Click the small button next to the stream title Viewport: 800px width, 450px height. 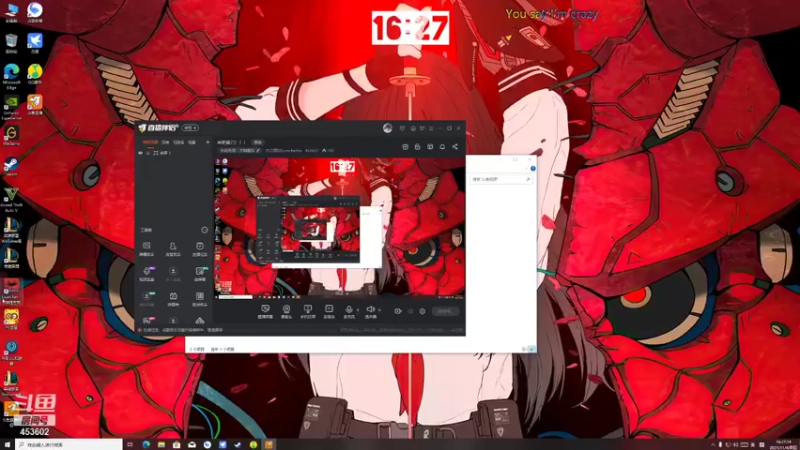(x=258, y=142)
